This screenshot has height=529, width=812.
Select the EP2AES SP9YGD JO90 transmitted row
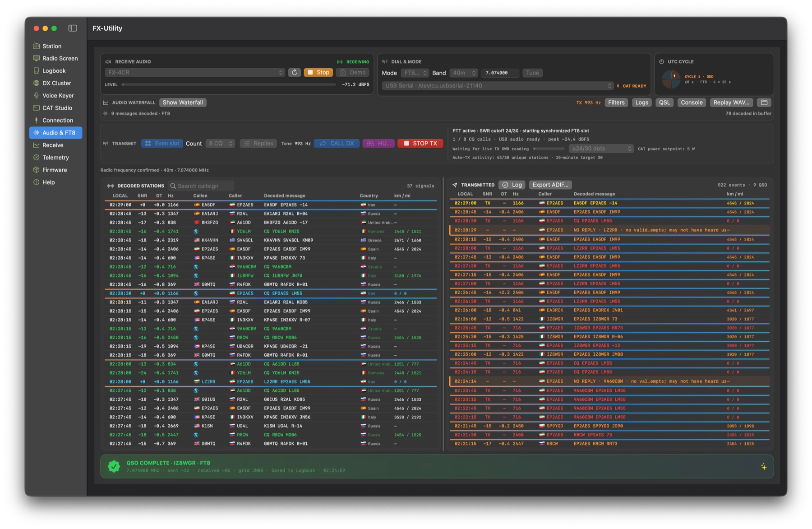pos(609,426)
